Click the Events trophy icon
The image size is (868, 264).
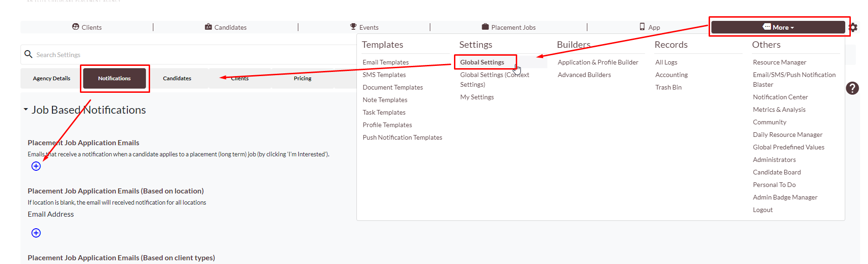point(353,27)
